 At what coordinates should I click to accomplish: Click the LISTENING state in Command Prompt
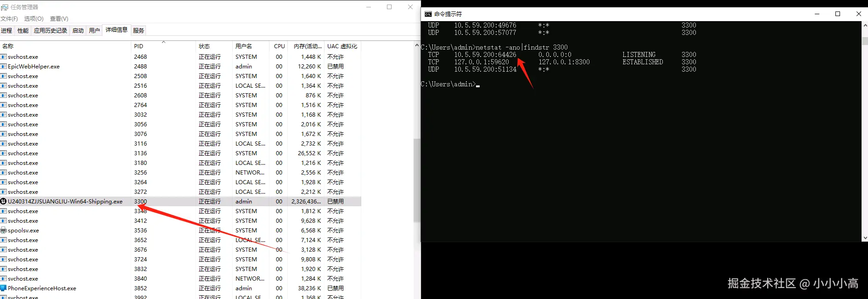(639, 55)
